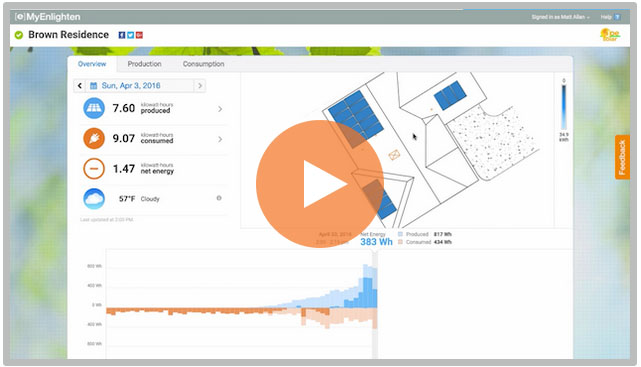Click the cloudy weather icon

pos(94,199)
